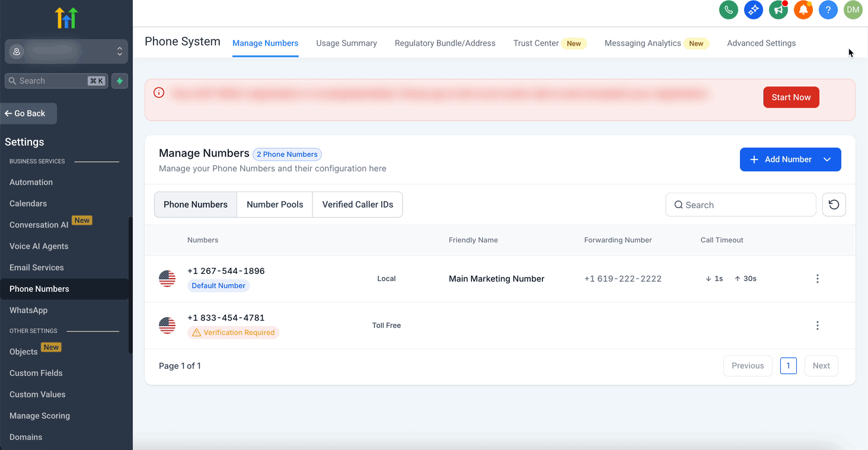The height and width of the screenshot is (450, 868).
Task: Click forwarding number +1 619-222-2222
Action: (623, 279)
